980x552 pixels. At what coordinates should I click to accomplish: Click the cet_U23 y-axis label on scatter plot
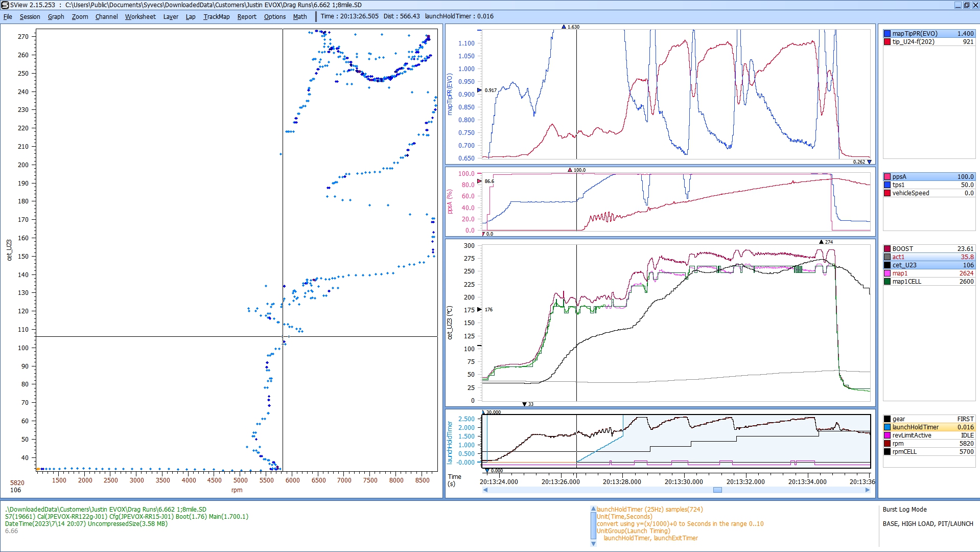9,250
